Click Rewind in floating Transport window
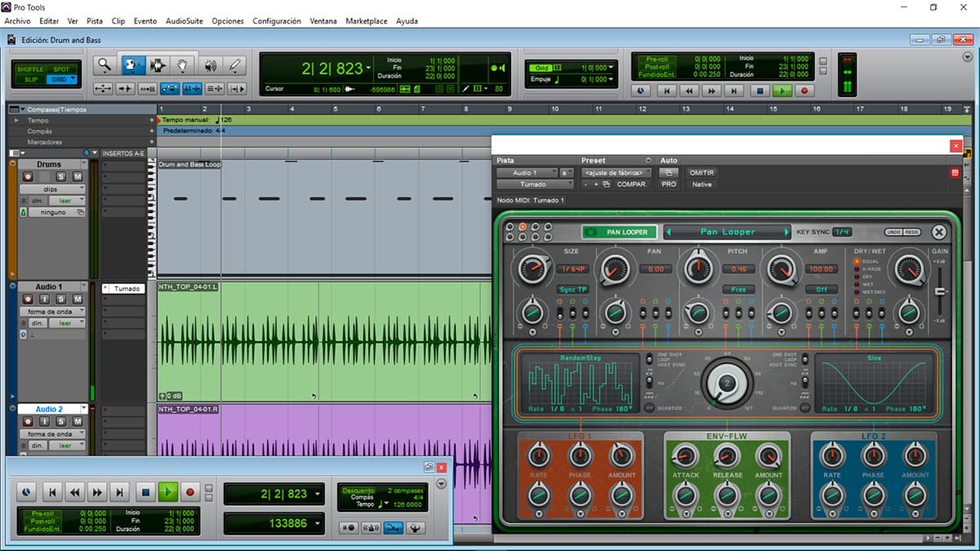 pos(74,492)
